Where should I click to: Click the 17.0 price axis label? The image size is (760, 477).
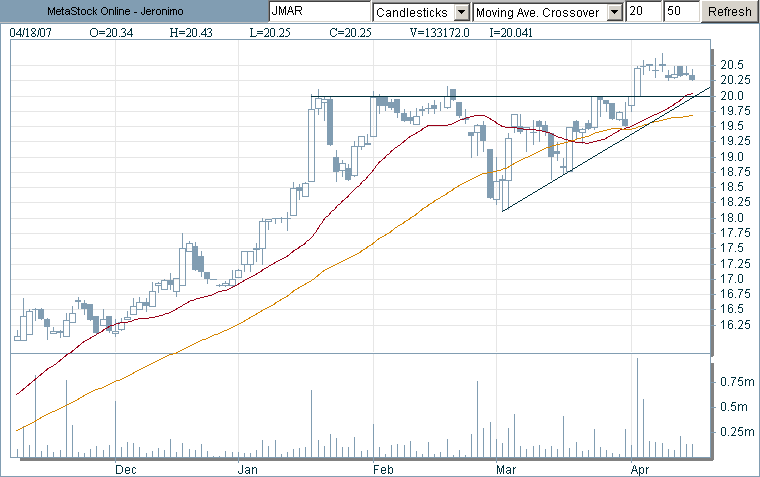[x=732, y=279]
